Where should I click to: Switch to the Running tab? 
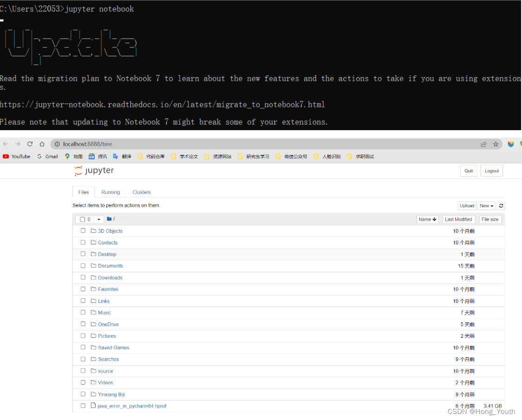pyautogui.click(x=111, y=192)
